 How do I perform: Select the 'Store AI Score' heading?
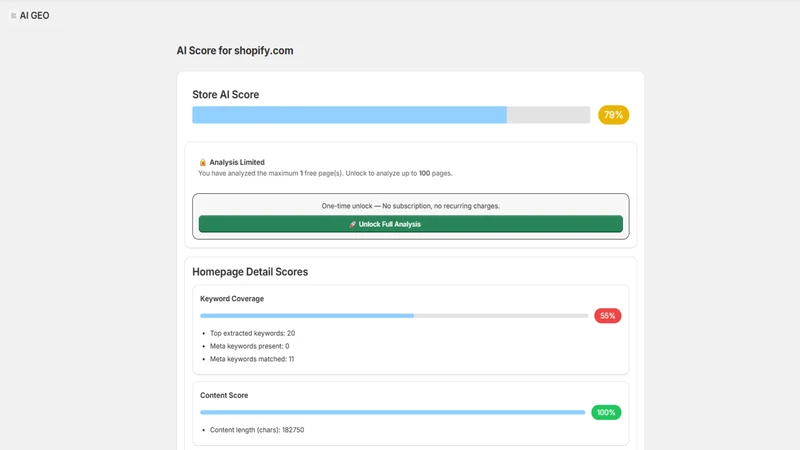226,94
